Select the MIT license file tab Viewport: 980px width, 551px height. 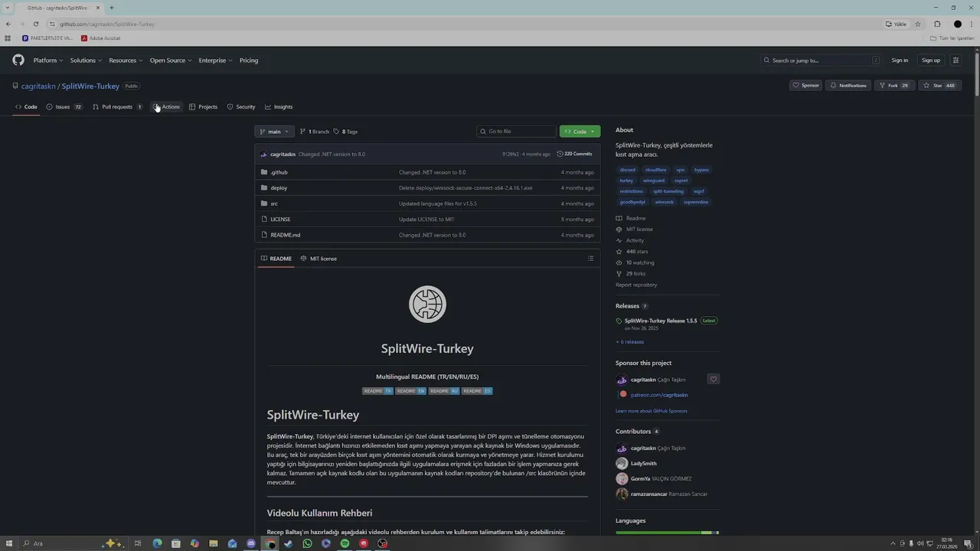pyautogui.click(x=318, y=259)
